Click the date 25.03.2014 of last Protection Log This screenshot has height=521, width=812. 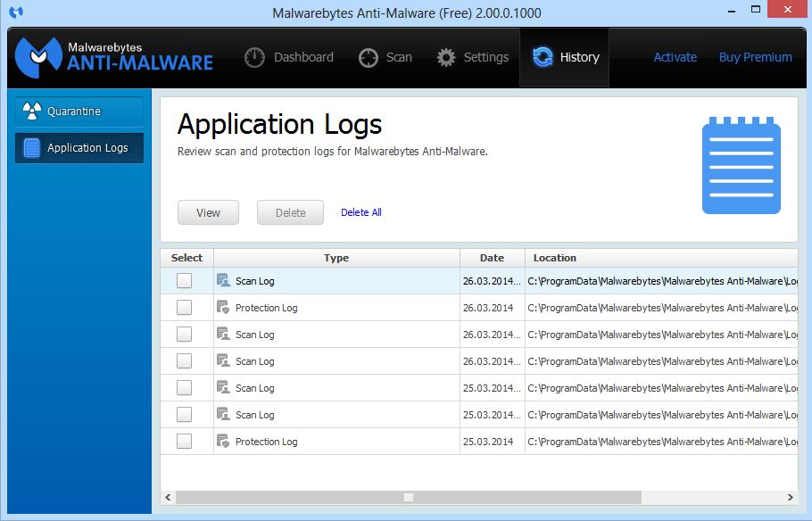[x=488, y=442]
